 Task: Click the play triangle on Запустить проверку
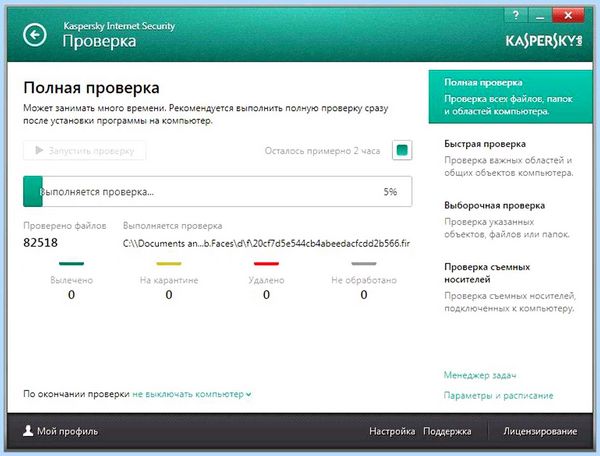(x=39, y=150)
